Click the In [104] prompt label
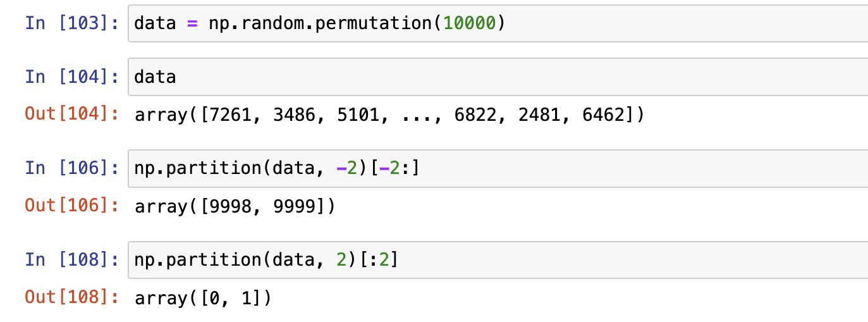868x322 pixels. tap(72, 77)
